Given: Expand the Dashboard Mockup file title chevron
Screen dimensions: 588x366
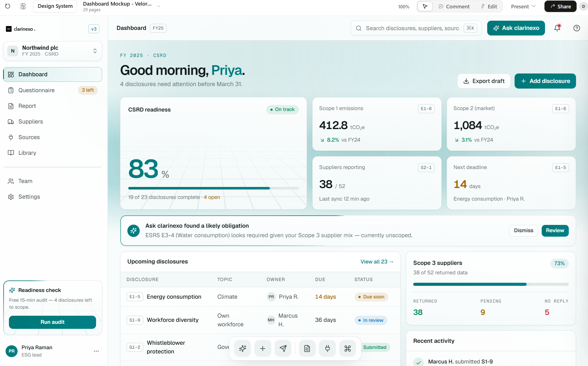Looking at the screenshot, I should [x=159, y=6].
